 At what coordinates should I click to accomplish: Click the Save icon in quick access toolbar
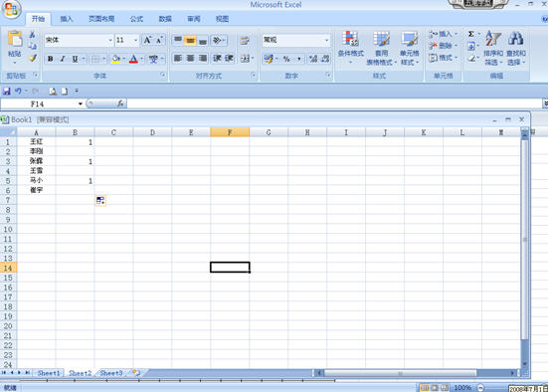pyautogui.click(x=6, y=92)
